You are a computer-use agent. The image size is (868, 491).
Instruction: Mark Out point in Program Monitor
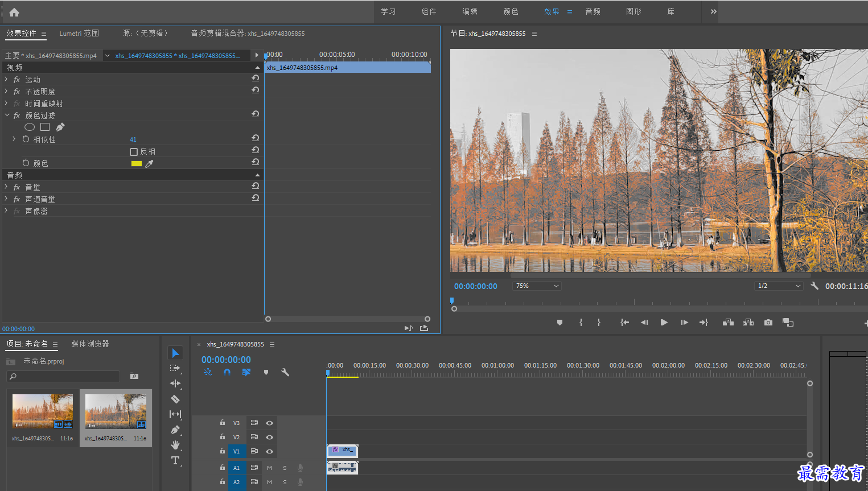pyautogui.click(x=599, y=323)
